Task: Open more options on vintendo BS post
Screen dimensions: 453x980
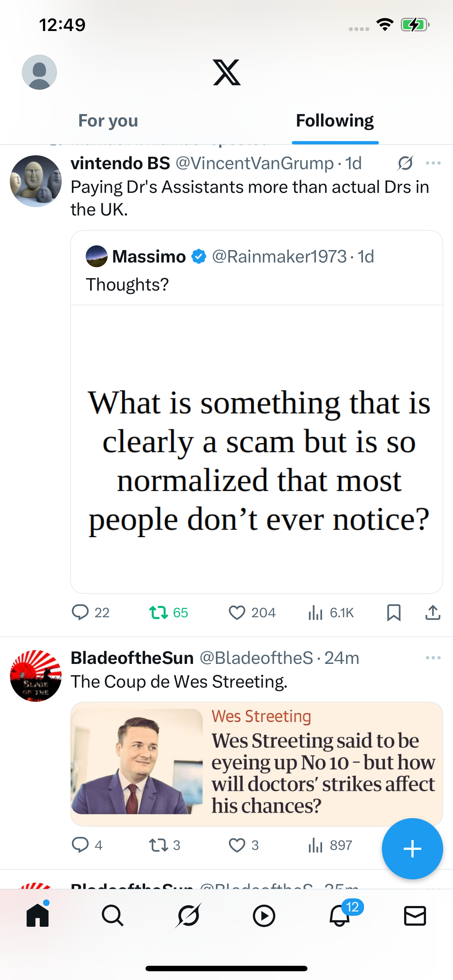Action: click(433, 163)
